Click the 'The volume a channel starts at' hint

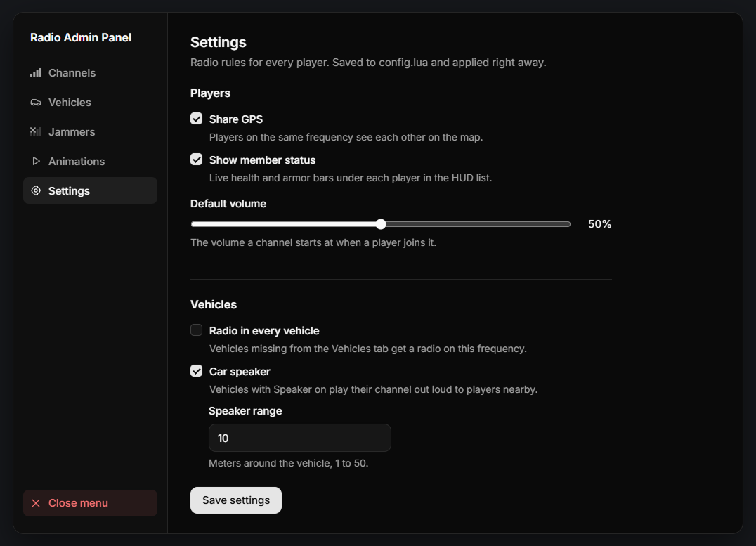click(313, 242)
